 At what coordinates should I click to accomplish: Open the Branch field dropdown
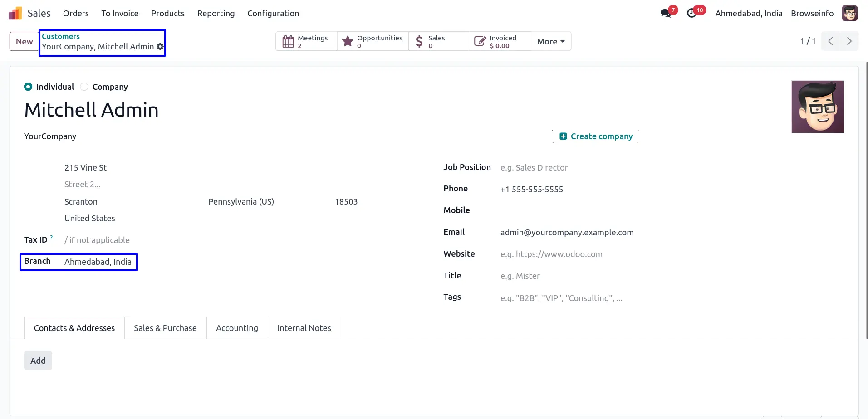98,262
